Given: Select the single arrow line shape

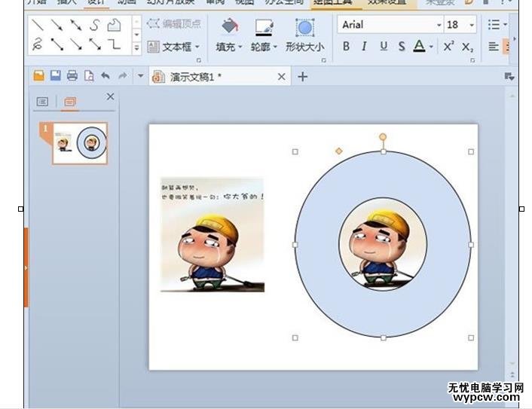Looking at the screenshot, I should point(57,25).
